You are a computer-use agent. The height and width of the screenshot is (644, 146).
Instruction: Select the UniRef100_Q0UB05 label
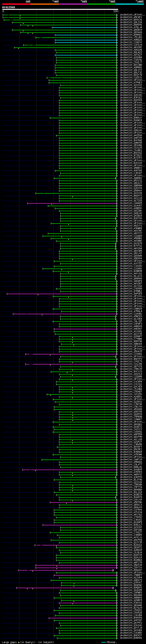point(131,469)
